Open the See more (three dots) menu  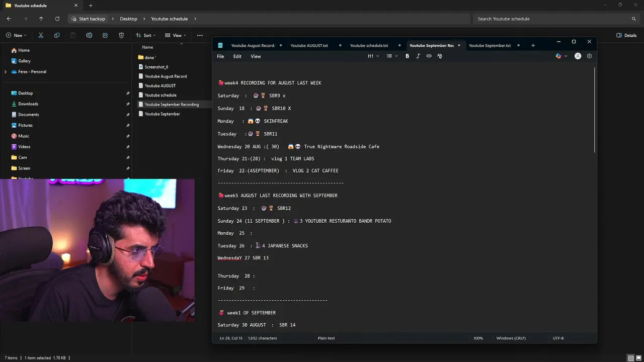pyautogui.click(x=200, y=35)
